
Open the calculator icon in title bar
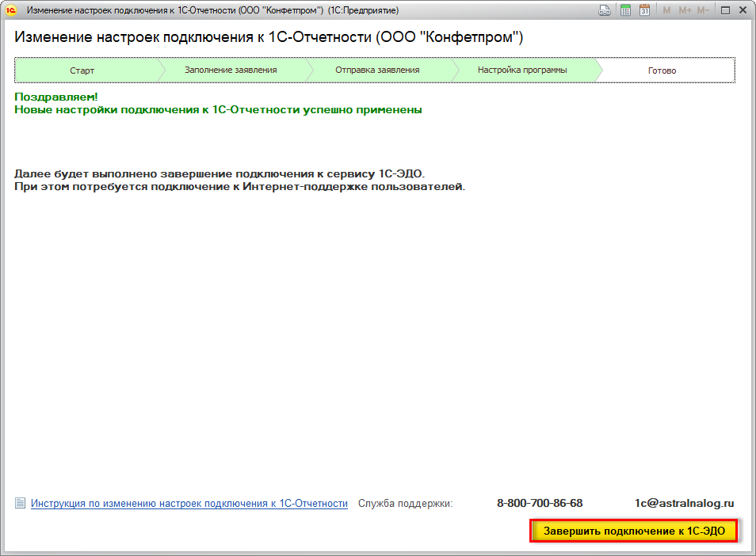coord(625,10)
